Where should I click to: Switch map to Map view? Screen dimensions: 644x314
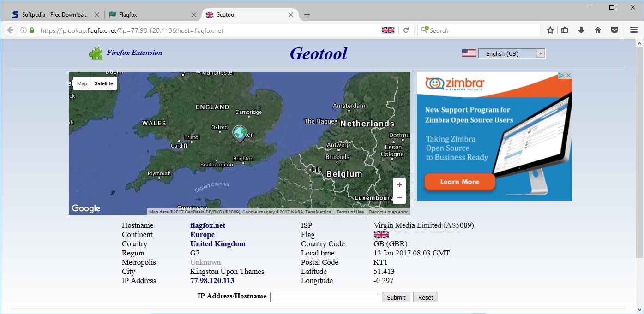[82, 83]
